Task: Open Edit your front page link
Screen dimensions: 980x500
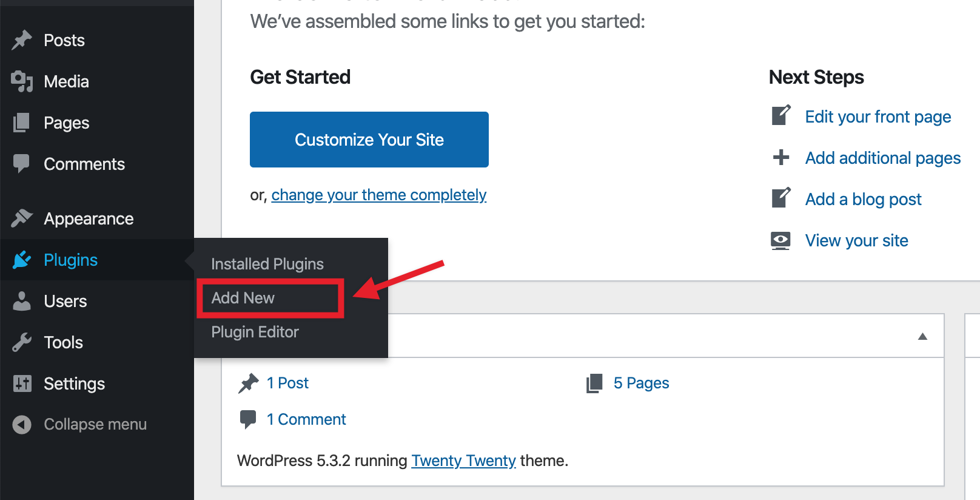Action: 878,117
